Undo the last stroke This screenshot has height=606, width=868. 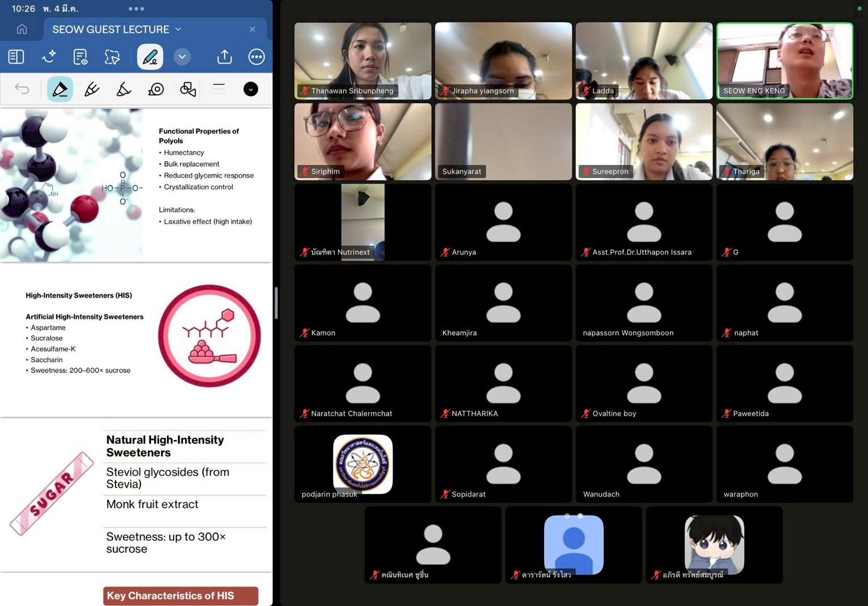pos(22,89)
